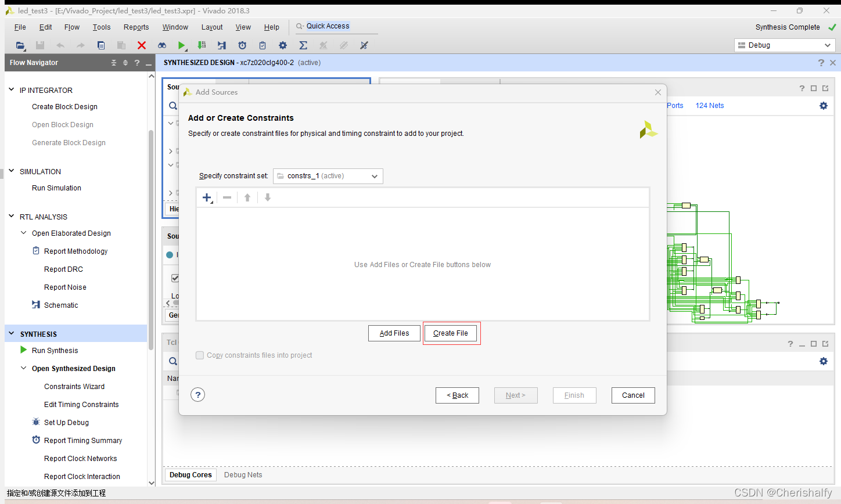The image size is (841, 504).
Task: Open Settings gear in main toolbar
Action: [x=283, y=45]
